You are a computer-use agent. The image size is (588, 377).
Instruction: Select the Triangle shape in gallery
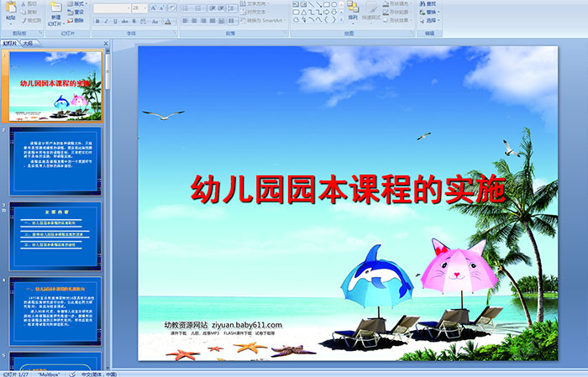304,13
